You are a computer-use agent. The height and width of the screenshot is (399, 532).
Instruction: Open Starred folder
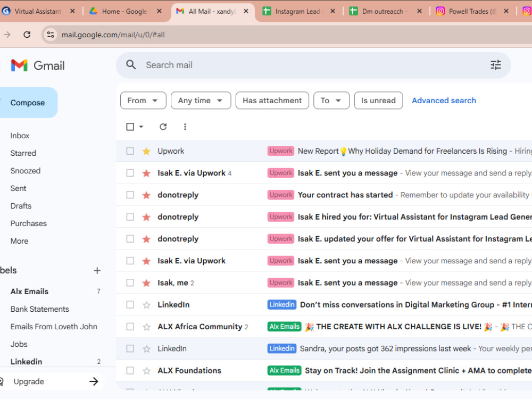coord(23,153)
